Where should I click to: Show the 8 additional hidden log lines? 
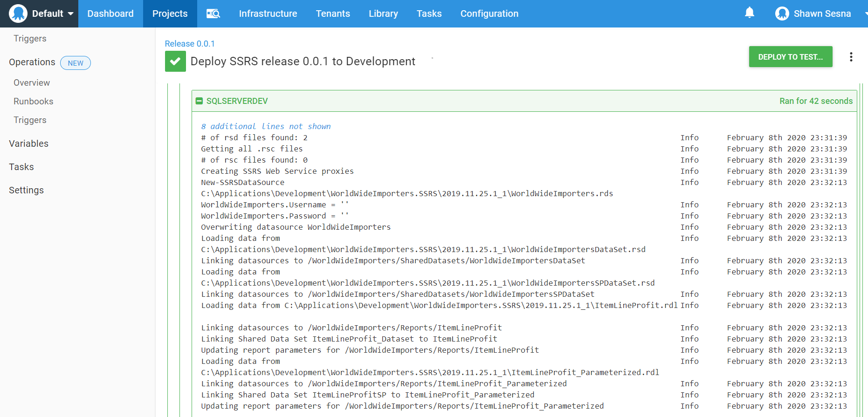(x=266, y=126)
